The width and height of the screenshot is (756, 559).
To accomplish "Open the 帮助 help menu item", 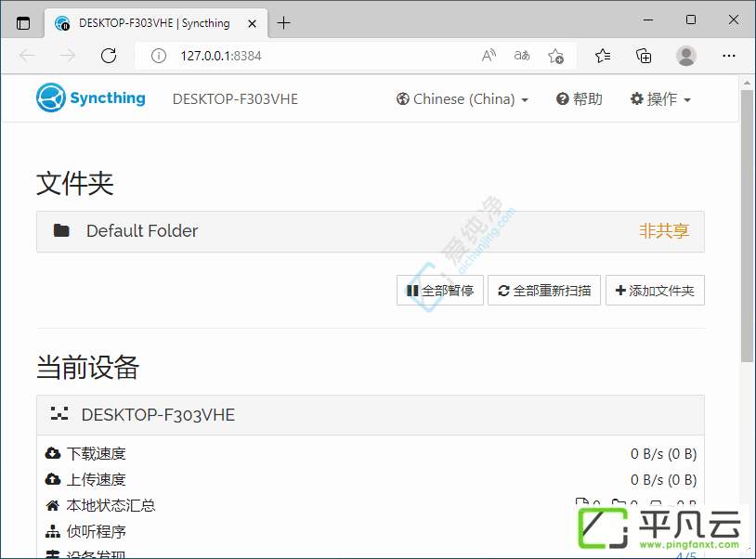I will [x=580, y=99].
